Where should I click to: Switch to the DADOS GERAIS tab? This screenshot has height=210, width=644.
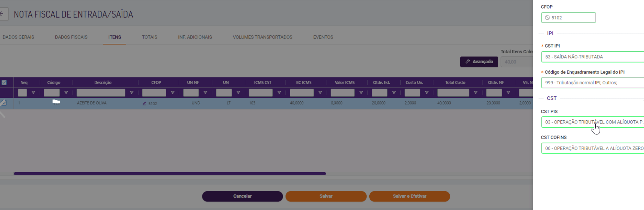18,37
